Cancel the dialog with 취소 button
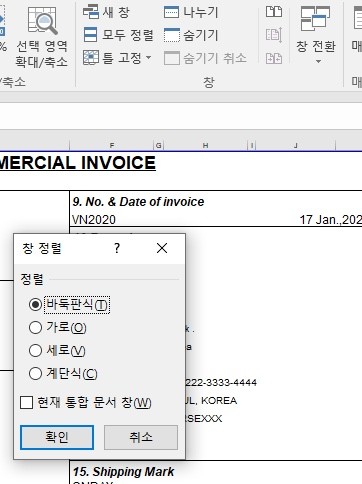 [x=141, y=437]
